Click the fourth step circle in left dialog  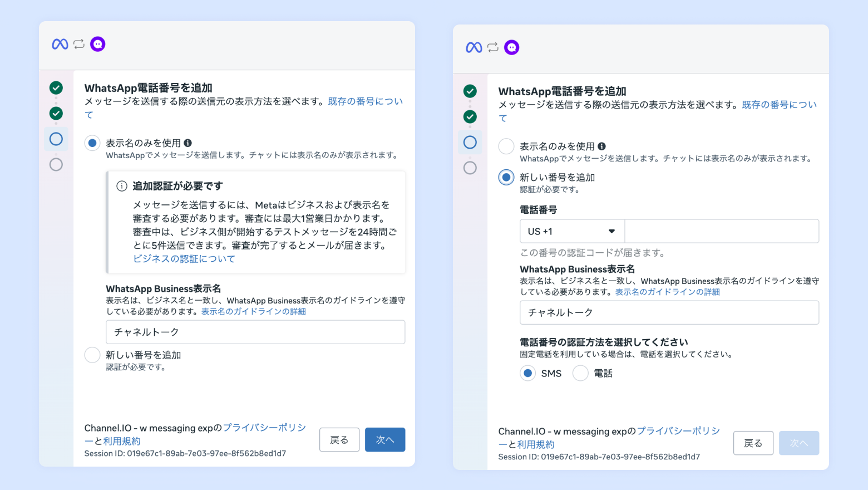(x=56, y=164)
